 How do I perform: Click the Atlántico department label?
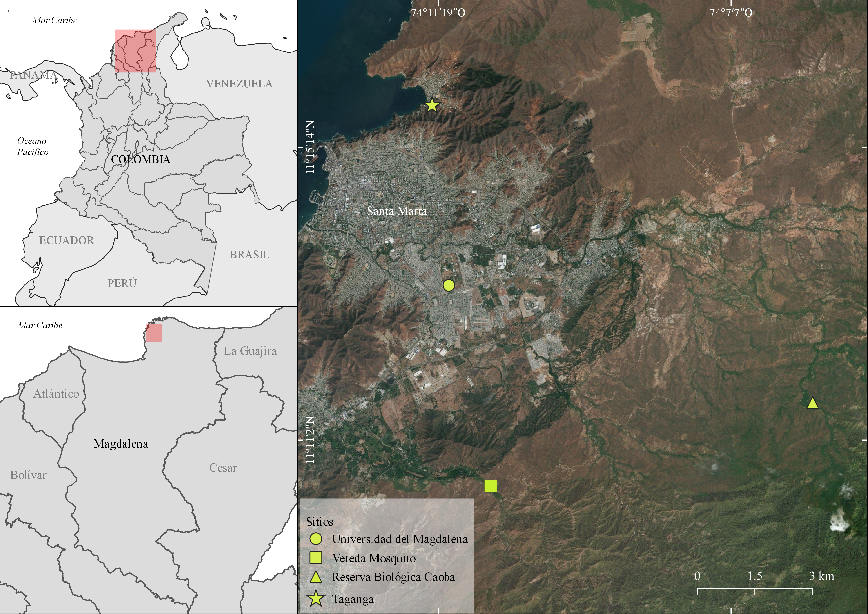click(x=56, y=394)
